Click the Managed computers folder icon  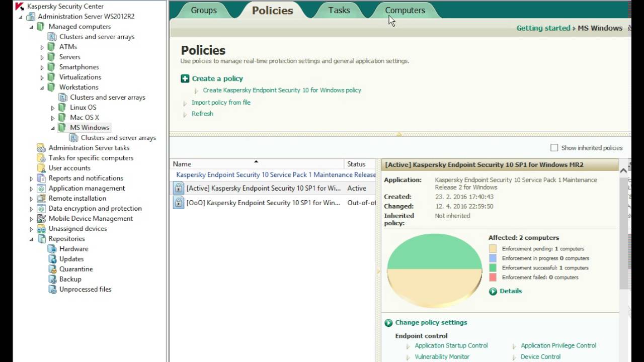point(41,27)
